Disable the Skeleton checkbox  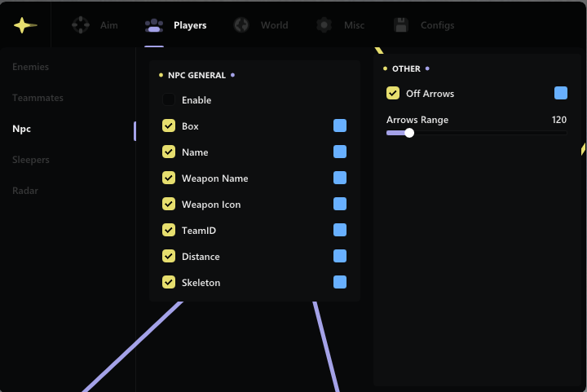tap(169, 283)
